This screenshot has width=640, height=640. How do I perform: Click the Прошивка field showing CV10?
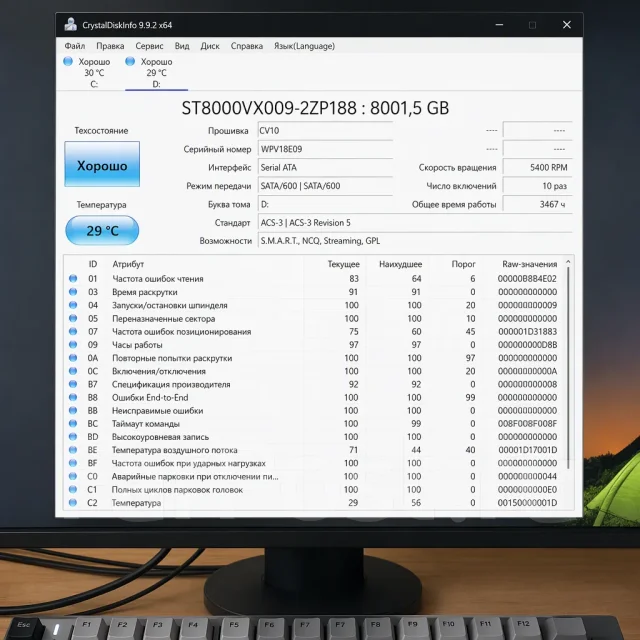coord(325,131)
